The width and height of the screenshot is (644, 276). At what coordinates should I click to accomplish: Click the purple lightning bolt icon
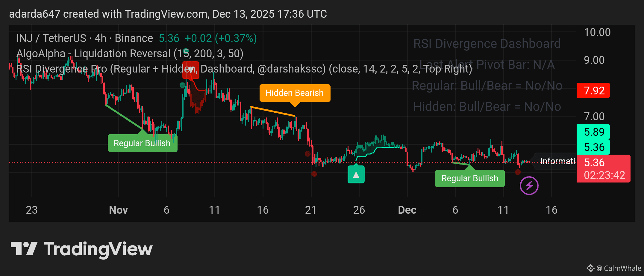pyautogui.click(x=529, y=186)
